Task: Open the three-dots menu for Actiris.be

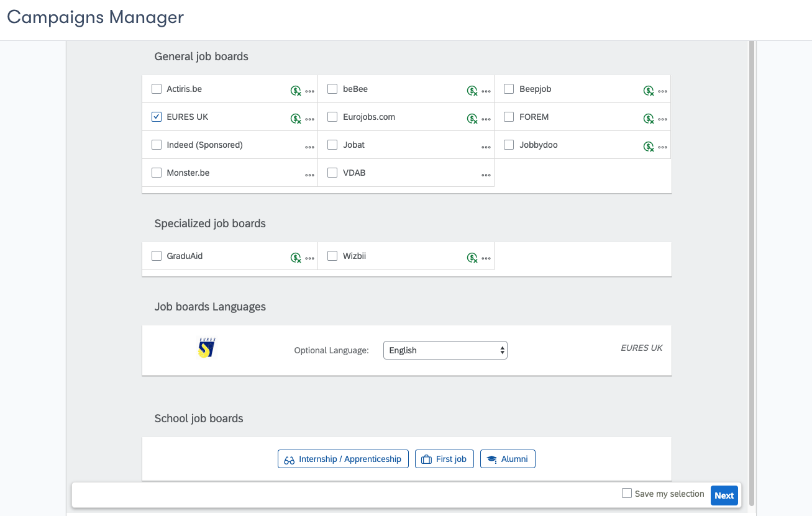Action: 309,91
